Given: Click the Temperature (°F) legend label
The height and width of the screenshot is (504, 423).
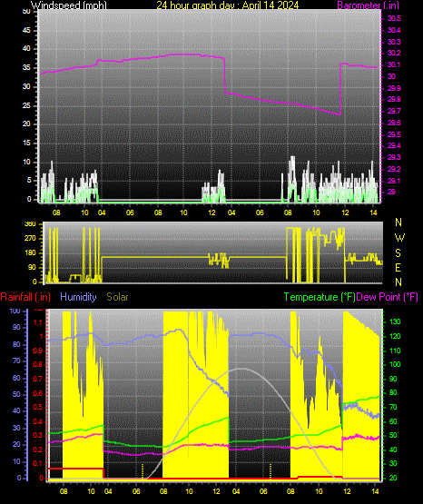Looking at the screenshot, I should [320, 297].
